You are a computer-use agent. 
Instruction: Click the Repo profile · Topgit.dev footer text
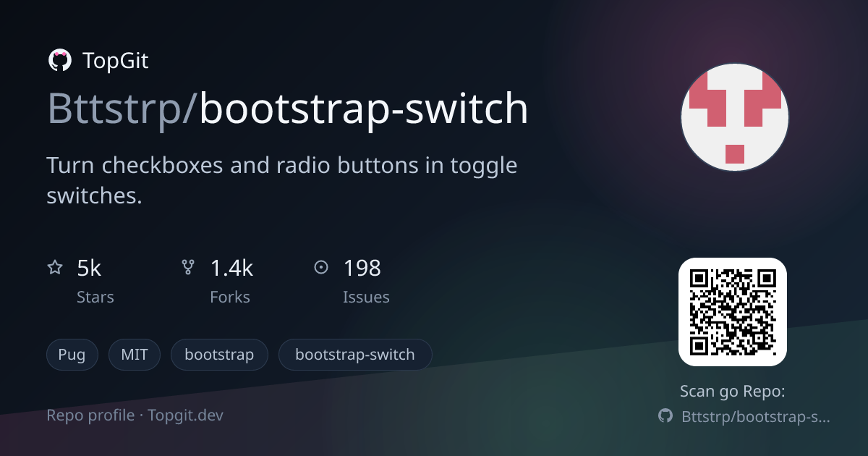(x=135, y=415)
